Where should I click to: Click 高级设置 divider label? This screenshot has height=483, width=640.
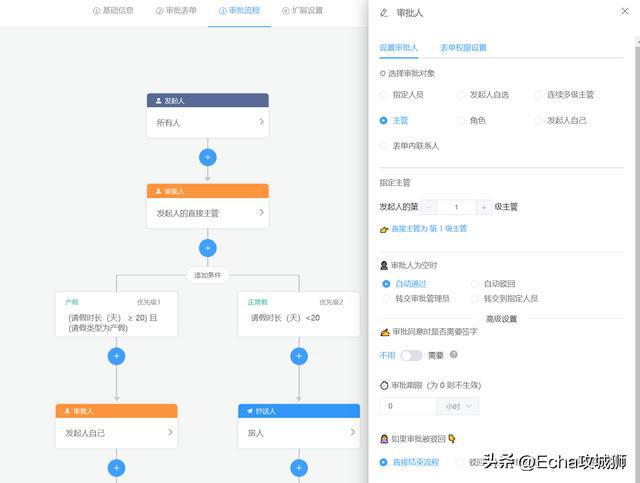pos(502,319)
